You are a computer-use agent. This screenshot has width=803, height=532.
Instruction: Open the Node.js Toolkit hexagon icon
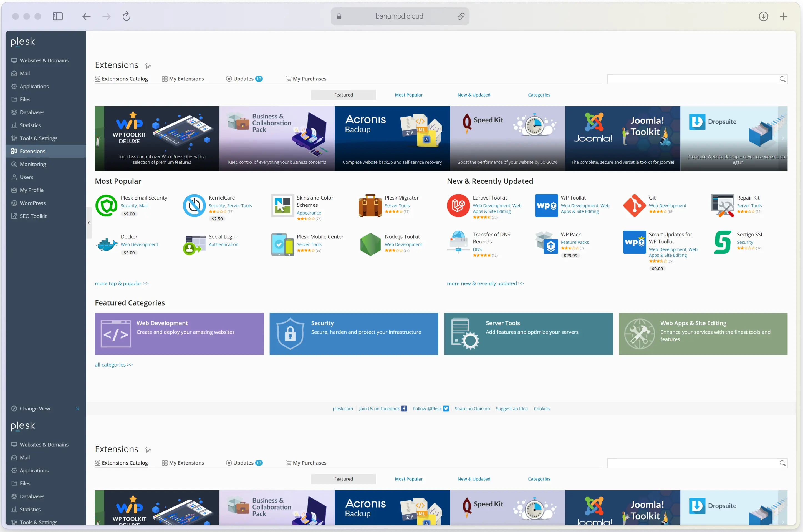click(370, 244)
